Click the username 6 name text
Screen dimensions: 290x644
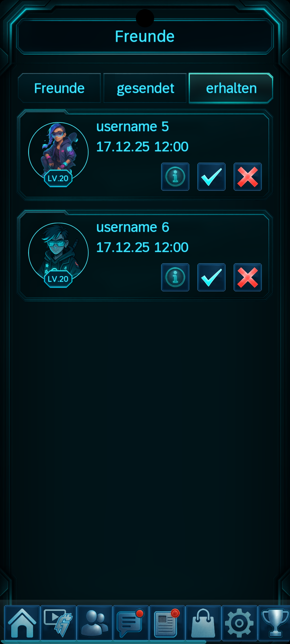(x=133, y=227)
